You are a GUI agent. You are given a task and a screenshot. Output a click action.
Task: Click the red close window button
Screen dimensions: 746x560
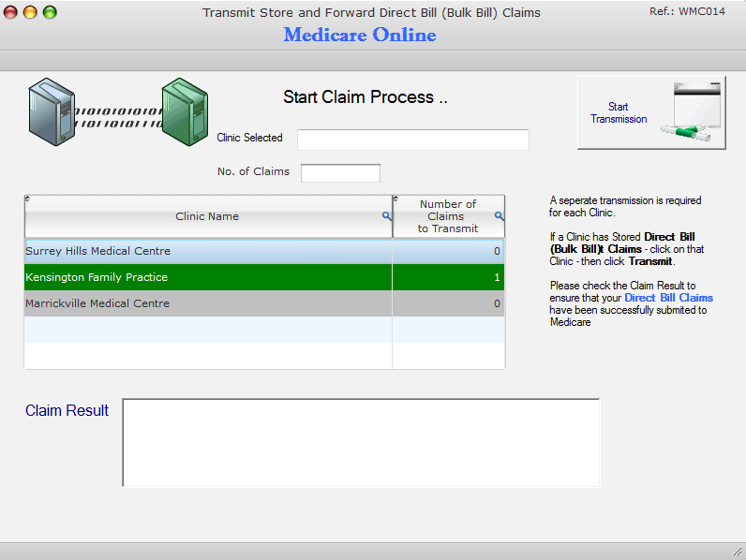coord(10,12)
